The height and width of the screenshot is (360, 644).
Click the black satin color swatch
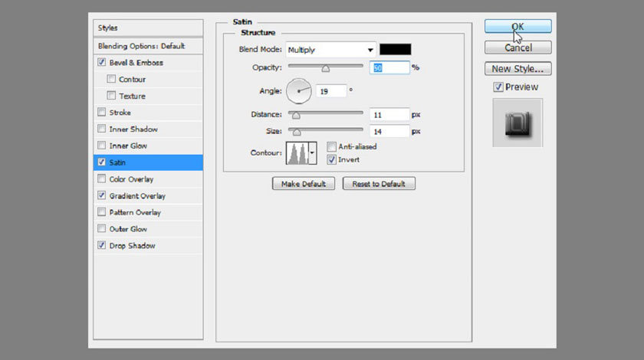pyautogui.click(x=395, y=49)
